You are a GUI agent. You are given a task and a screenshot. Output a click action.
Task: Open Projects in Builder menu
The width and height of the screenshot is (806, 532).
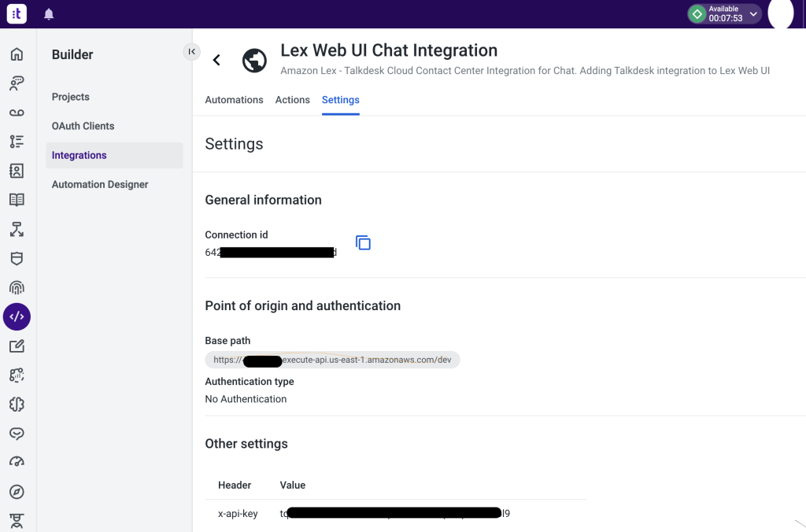coord(70,97)
